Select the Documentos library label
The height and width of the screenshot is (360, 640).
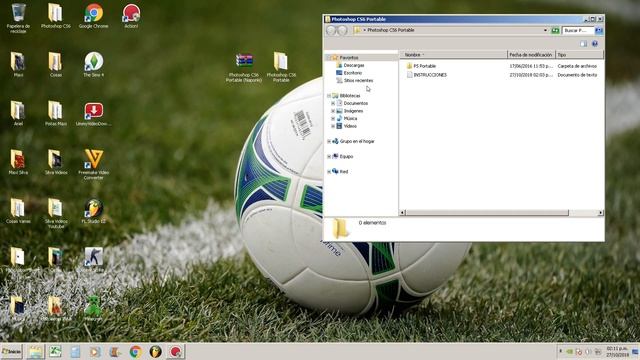pyautogui.click(x=356, y=103)
